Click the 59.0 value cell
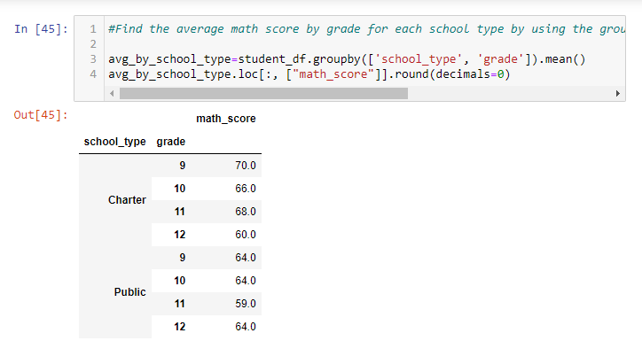The image size is (642, 364). click(x=246, y=304)
